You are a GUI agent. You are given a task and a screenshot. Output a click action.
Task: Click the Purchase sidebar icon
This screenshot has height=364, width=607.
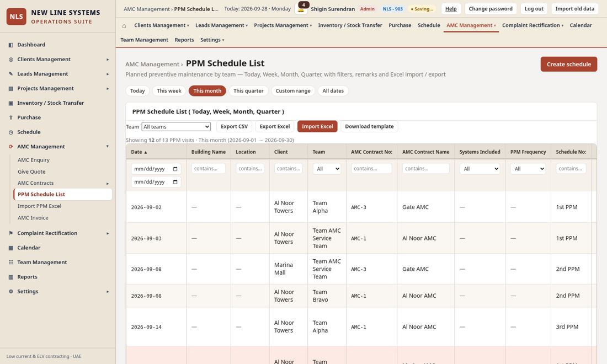coord(11,117)
